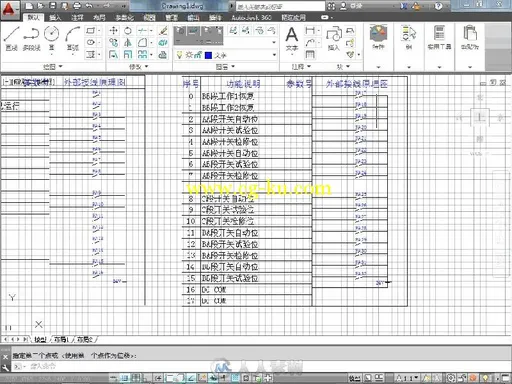The height and width of the screenshot is (384, 512).
Task: Select the Fillet tool in Modify panel
Action: click(x=142, y=43)
